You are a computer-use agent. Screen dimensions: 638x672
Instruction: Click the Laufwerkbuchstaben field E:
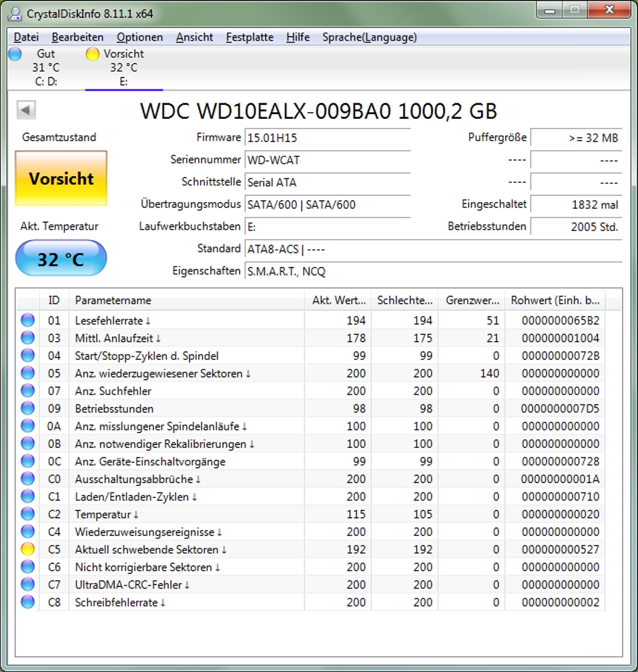pyautogui.click(x=328, y=227)
